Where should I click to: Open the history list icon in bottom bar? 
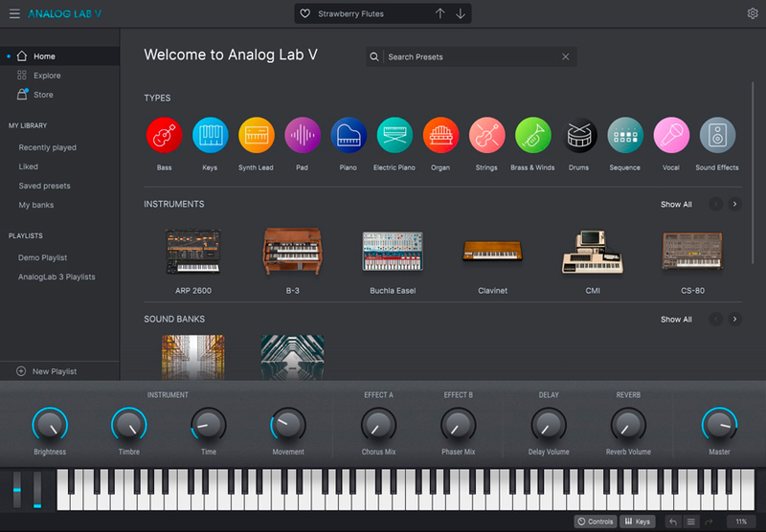coord(690,521)
